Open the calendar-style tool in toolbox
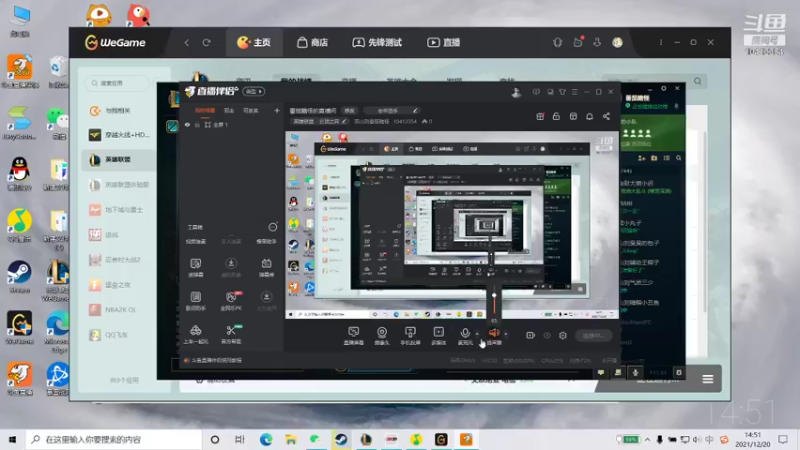The image size is (800, 450). [x=266, y=266]
